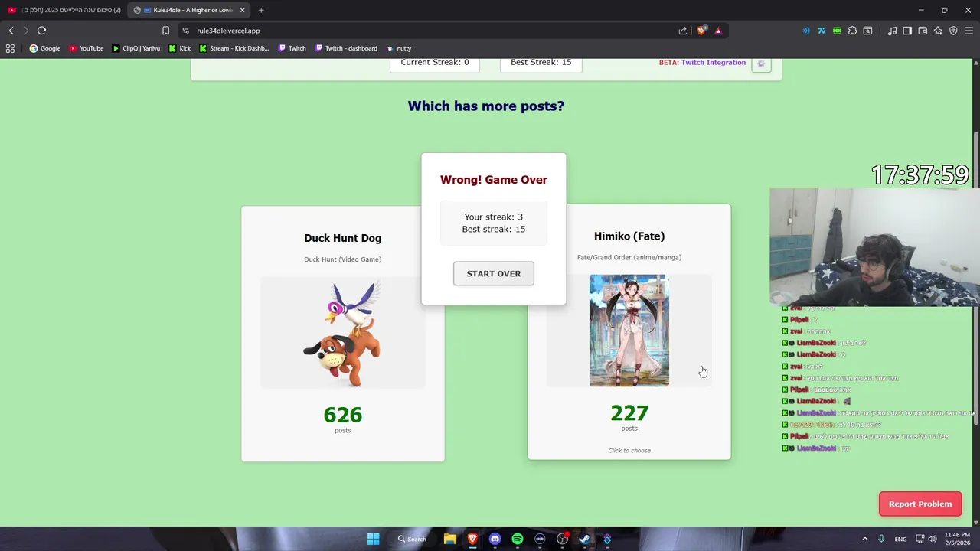980x551 pixels.
Task: Click the START OVER button
Action: coord(494,273)
